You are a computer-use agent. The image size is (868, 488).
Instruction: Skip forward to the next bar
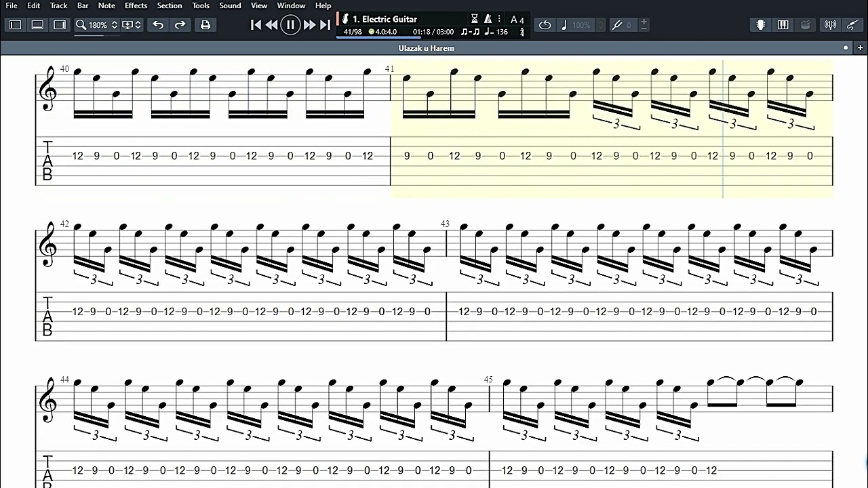click(x=309, y=25)
